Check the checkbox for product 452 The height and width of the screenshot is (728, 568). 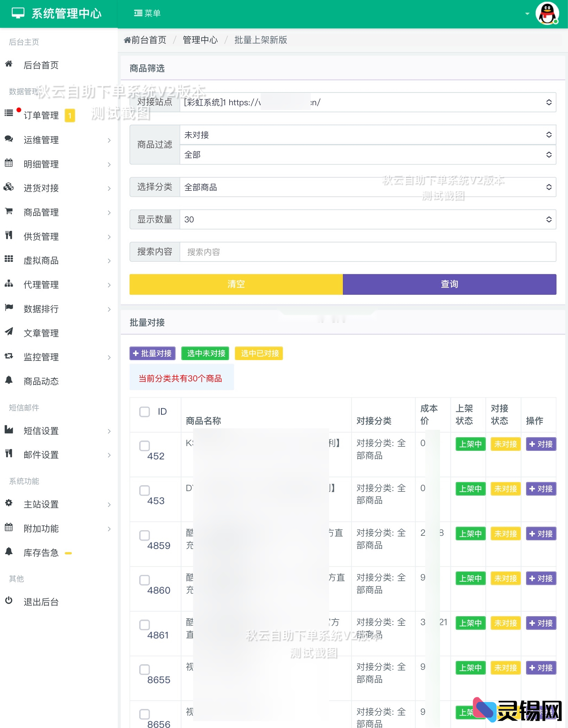144,446
